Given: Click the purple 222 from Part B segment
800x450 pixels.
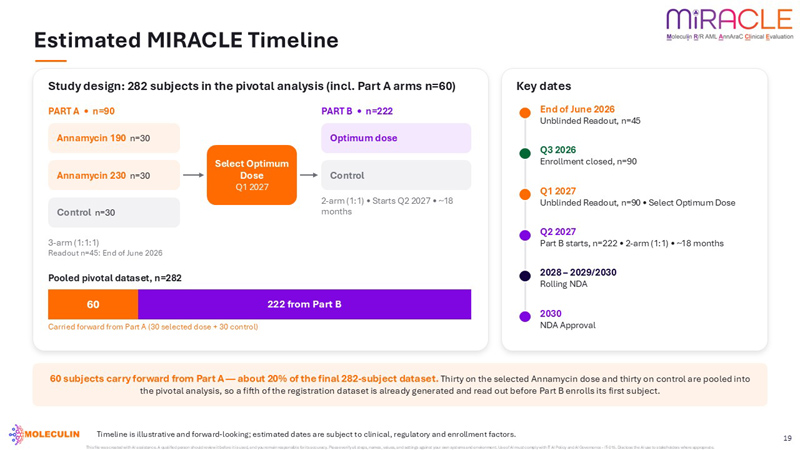Looking at the screenshot, I should 305,305.
